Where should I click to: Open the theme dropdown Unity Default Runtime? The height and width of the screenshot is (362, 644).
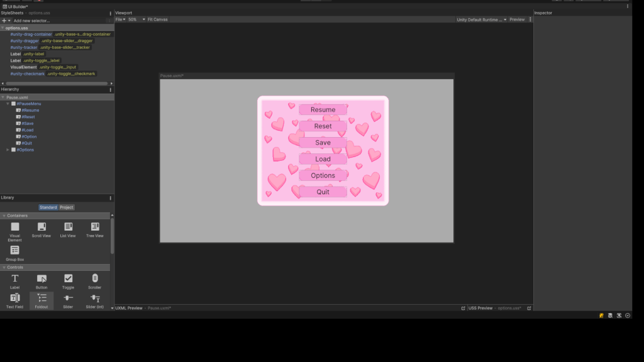481,19
